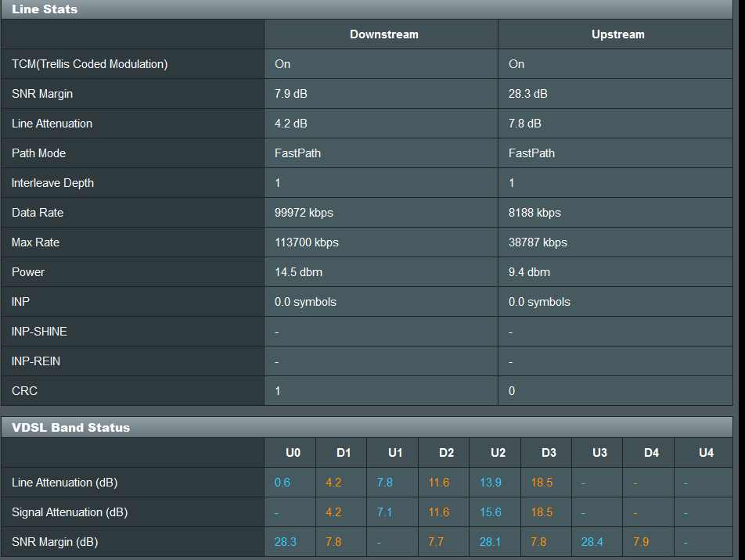Click the upstream Data Rate 8188 kbps

pyautogui.click(x=534, y=212)
